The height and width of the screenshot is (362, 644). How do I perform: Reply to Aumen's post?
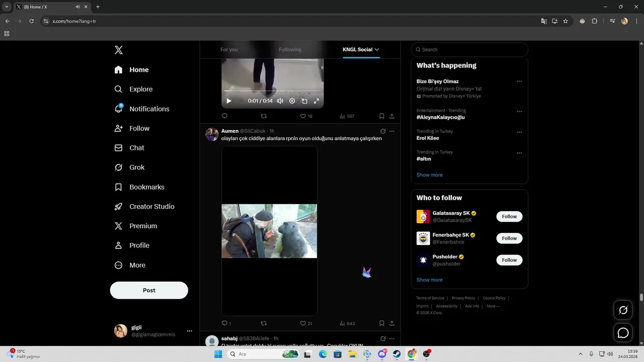click(x=226, y=323)
